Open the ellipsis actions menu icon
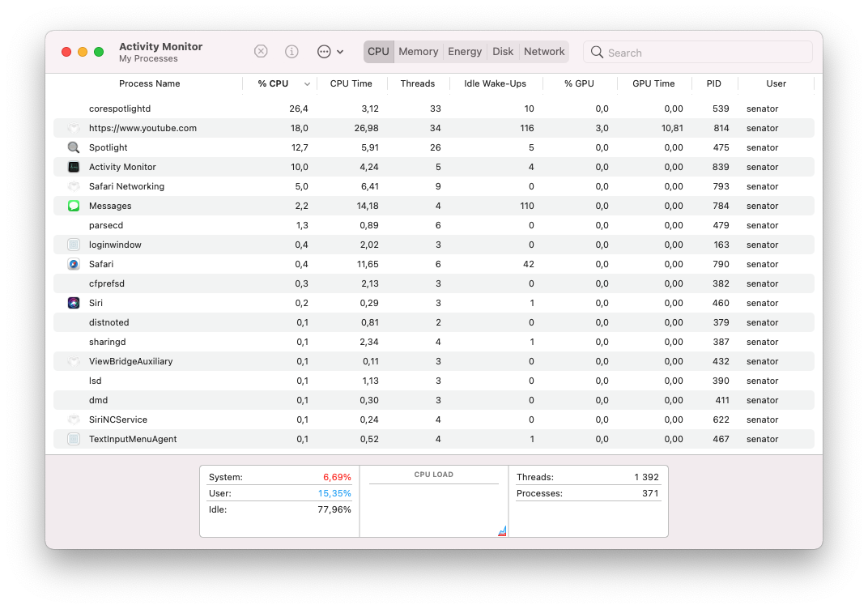Viewport: 868px width, 609px height. (x=324, y=52)
